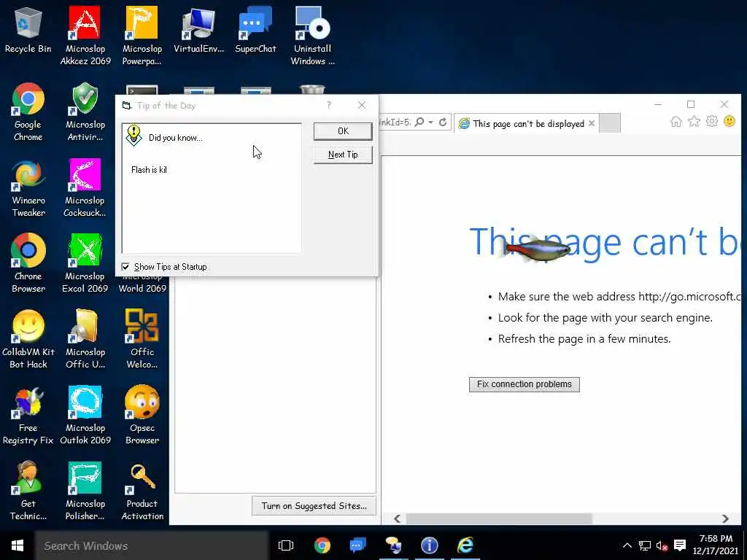Select the Microslop Powerpa... desktop icon
This screenshot has height=560, width=747.
click(x=142, y=36)
